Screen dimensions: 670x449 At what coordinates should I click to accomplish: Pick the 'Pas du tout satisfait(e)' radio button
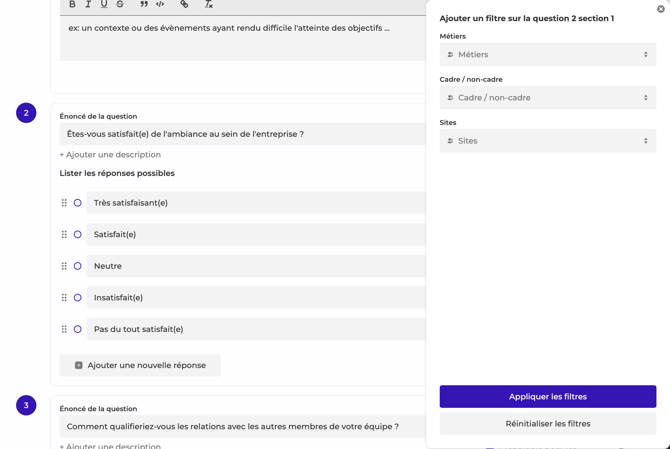77,329
